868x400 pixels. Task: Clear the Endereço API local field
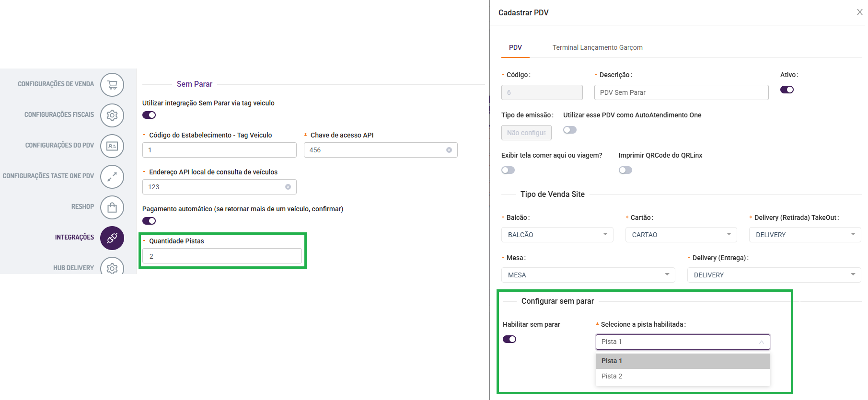pos(288,187)
